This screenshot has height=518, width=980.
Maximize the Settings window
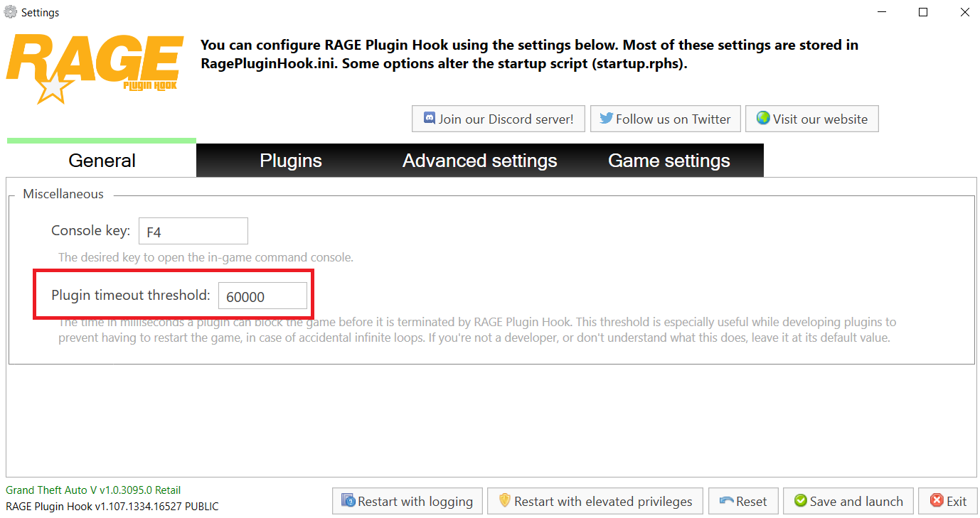coord(923,12)
